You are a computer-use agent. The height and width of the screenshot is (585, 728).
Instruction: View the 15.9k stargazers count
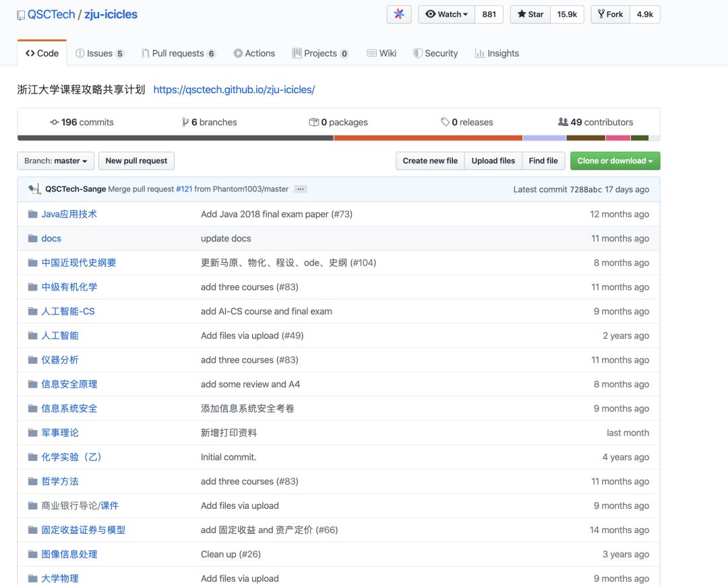pos(567,14)
